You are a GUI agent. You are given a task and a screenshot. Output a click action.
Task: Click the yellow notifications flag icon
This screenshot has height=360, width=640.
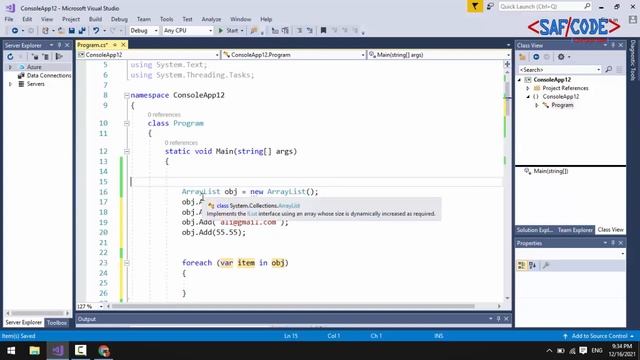[x=475, y=7]
